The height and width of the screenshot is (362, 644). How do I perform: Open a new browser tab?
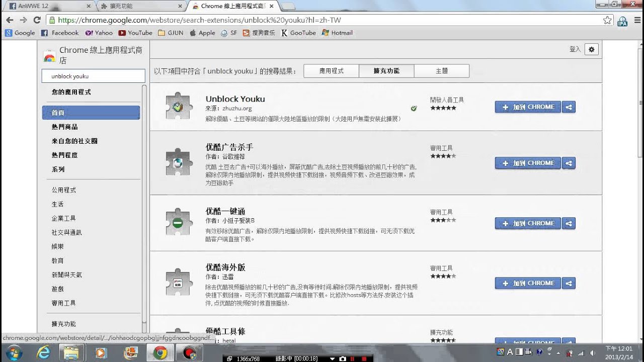tap(288, 7)
